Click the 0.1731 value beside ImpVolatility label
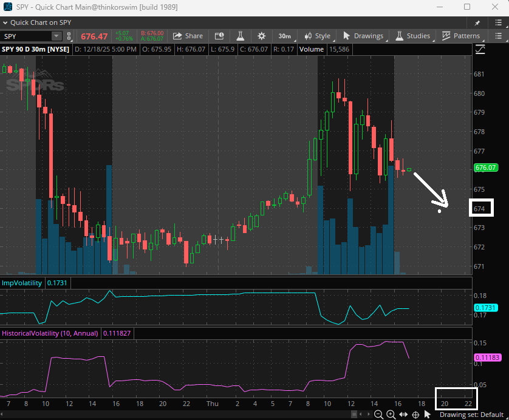The height and width of the screenshot is (420, 509). click(x=57, y=283)
